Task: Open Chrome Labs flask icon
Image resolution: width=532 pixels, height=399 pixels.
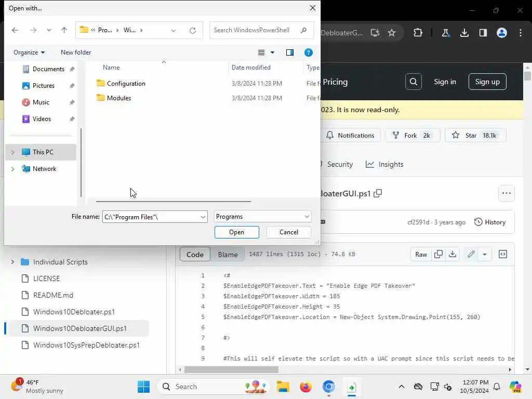Action: click(x=445, y=33)
